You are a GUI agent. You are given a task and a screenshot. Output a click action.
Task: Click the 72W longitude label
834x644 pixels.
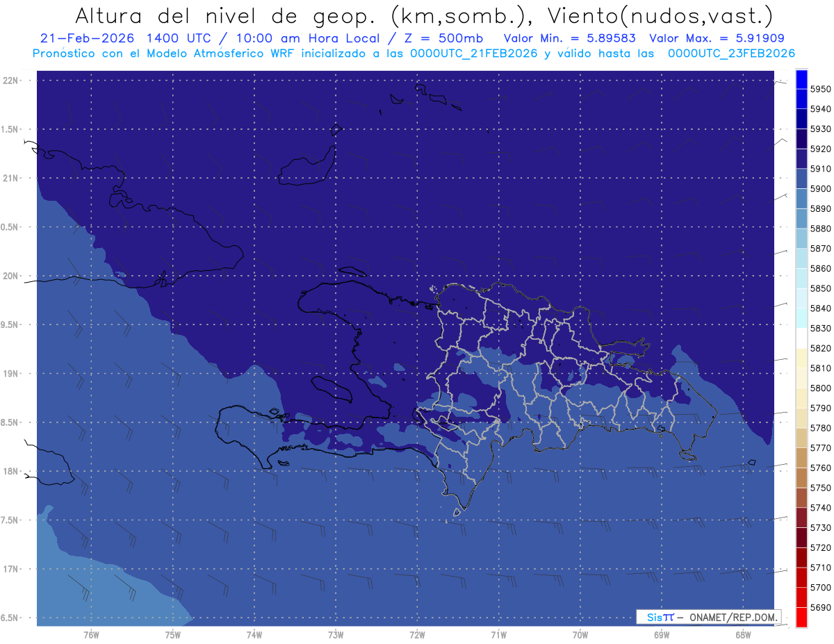click(417, 635)
